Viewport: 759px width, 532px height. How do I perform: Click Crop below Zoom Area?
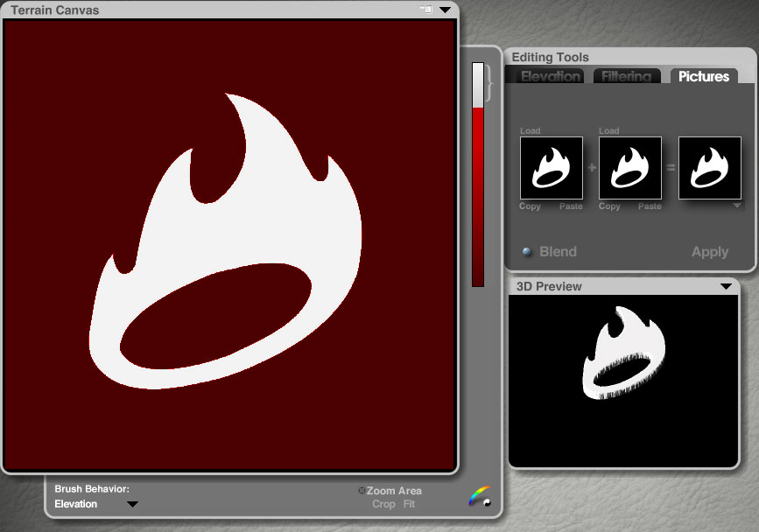[x=383, y=504]
